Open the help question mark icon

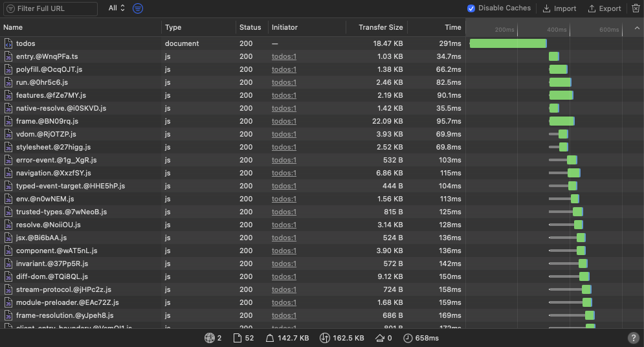click(x=634, y=338)
